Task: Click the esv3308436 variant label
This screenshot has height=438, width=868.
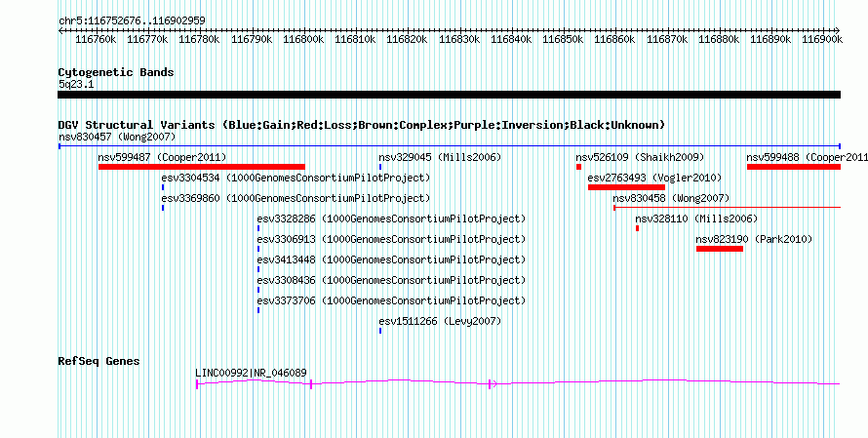Action: click(x=391, y=280)
